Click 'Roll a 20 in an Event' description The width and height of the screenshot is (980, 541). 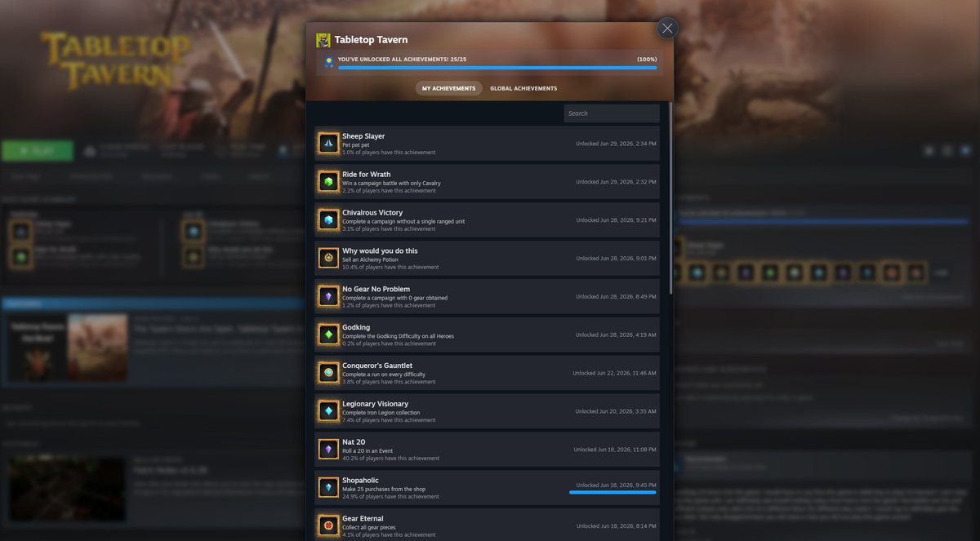[368, 451]
